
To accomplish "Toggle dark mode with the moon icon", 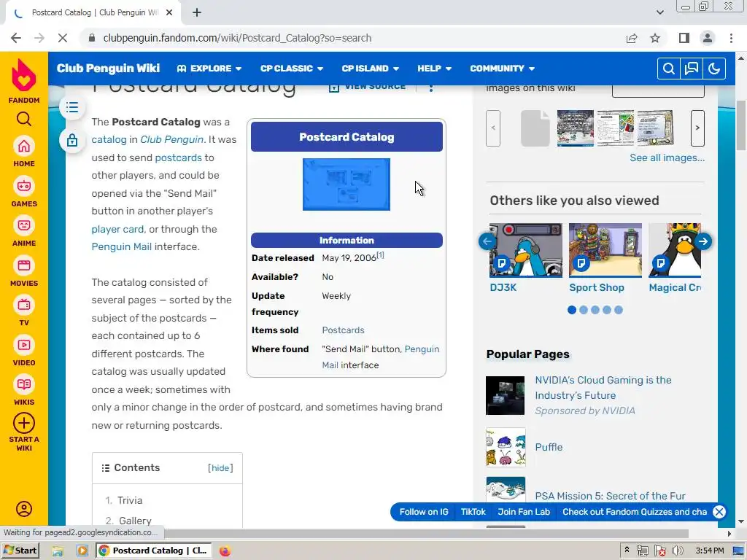I will pos(714,69).
